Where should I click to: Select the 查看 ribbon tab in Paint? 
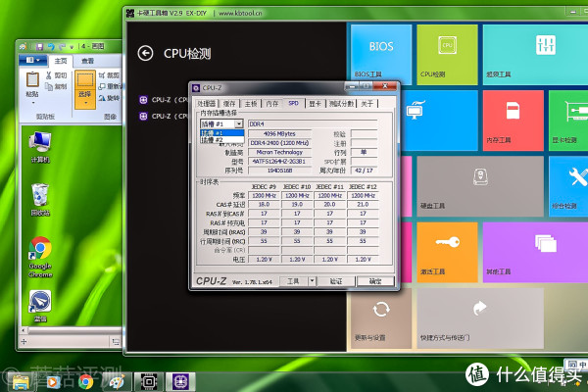point(88,61)
